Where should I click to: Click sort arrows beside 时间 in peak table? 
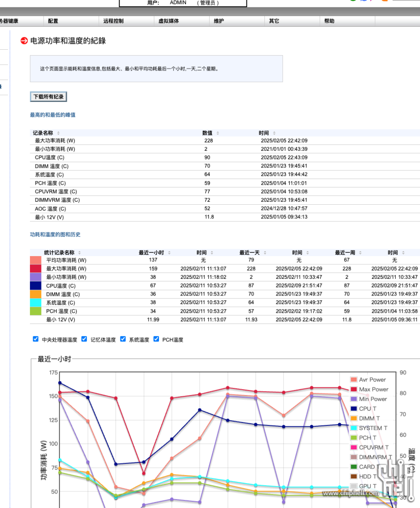pyautogui.click(x=274, y=133)
